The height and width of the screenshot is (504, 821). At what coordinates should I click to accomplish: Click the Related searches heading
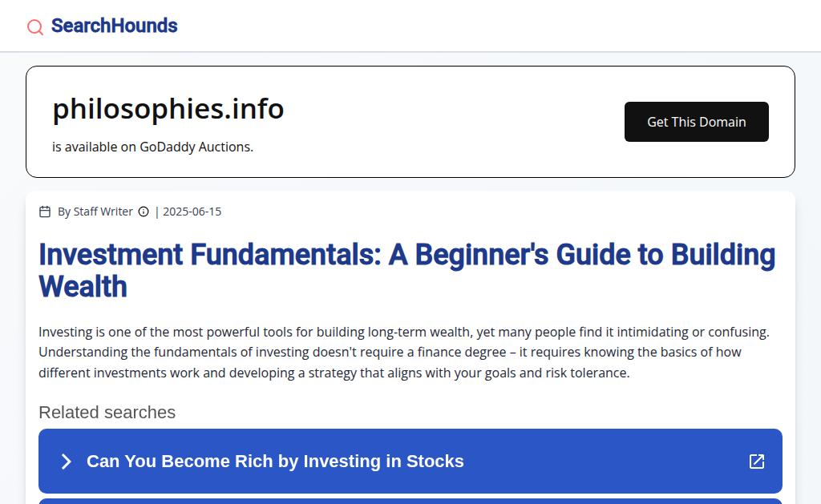tap(107, 412)
